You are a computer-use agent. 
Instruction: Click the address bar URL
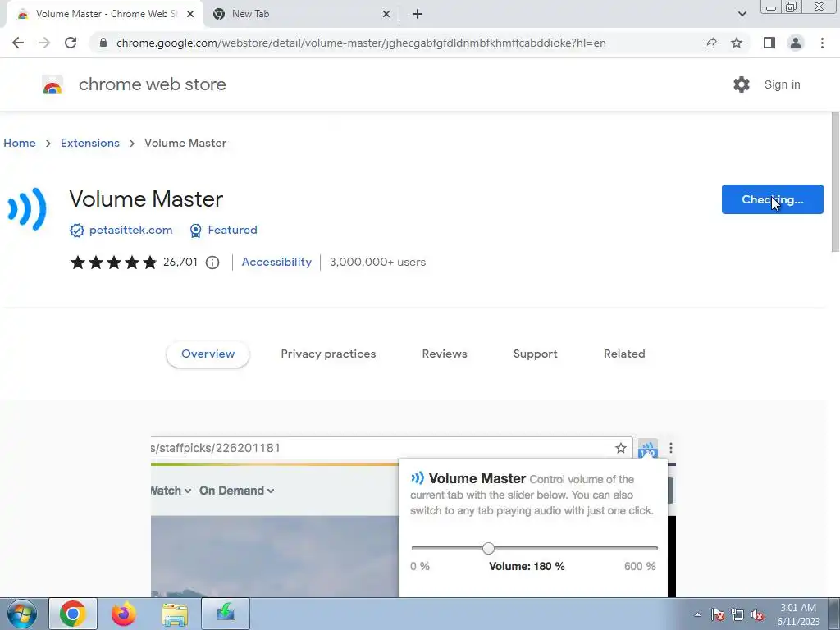[x=361, y=43]
